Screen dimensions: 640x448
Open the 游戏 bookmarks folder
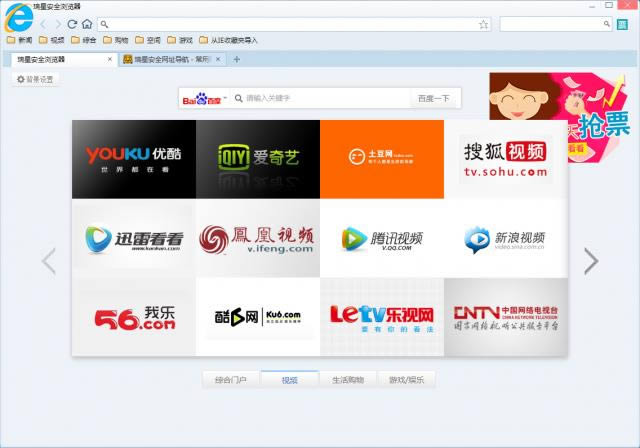click(x=180, y=40)
